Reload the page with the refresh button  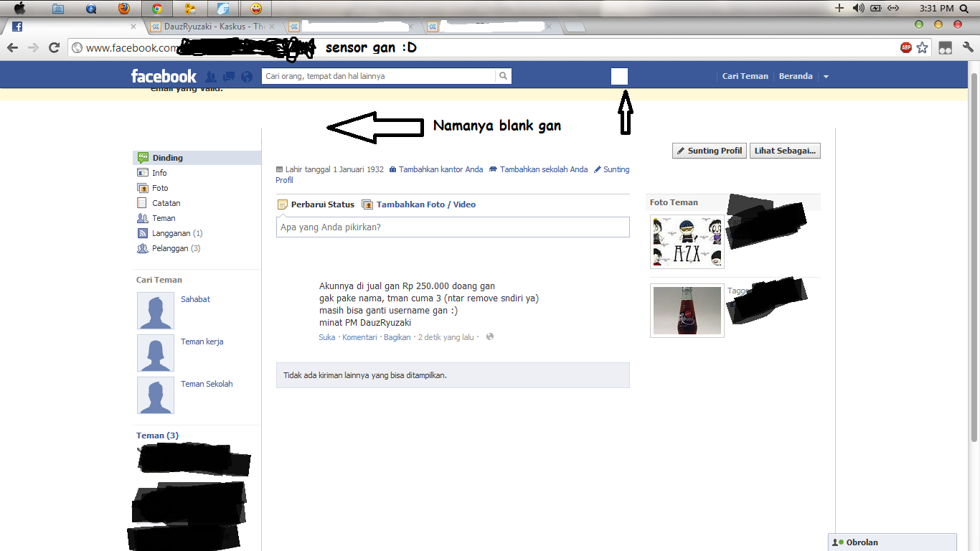[54, 48]
